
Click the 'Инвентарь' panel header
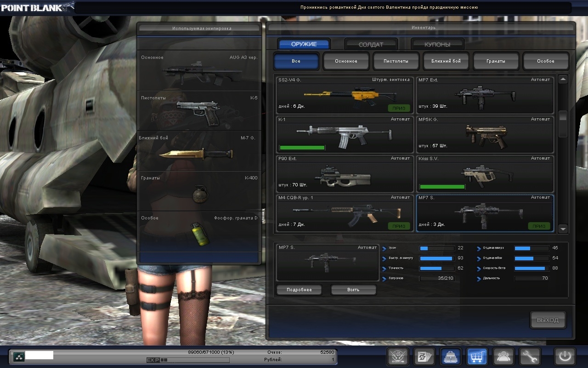pyautogui.click(x=421, y=28)
